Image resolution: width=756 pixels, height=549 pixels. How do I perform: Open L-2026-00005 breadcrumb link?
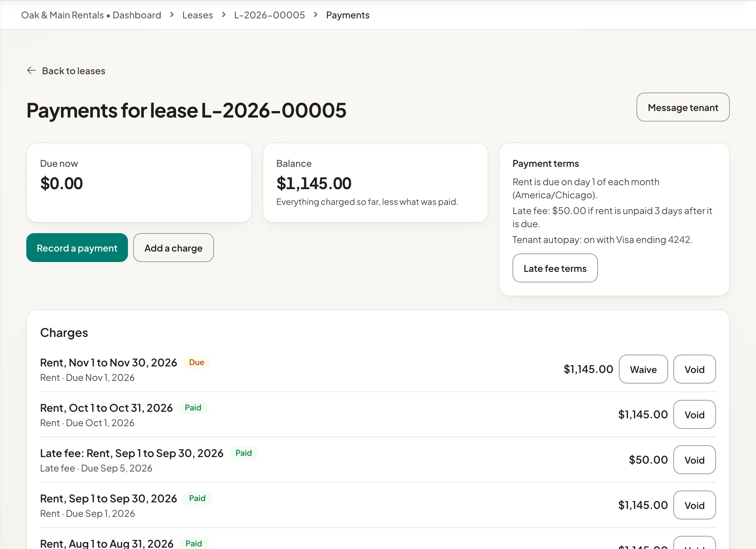tap(269, 15)
